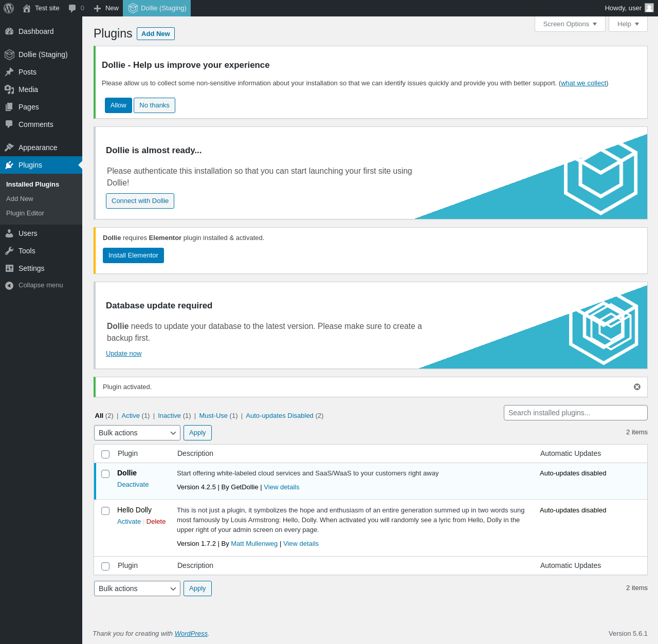658x644 pixels.
Task: Filter plugins by Inactive
Action: tap(169, 416)
